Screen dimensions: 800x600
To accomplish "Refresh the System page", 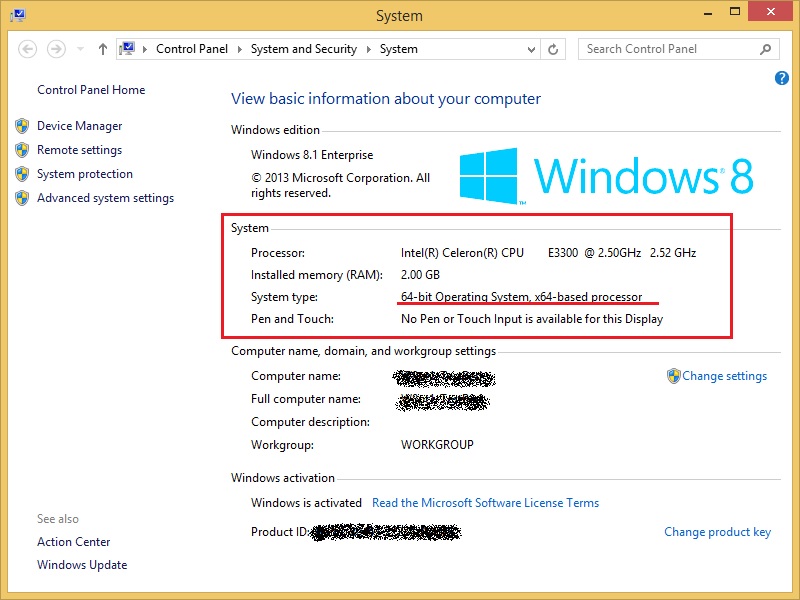I will click(x=553, y=49).
